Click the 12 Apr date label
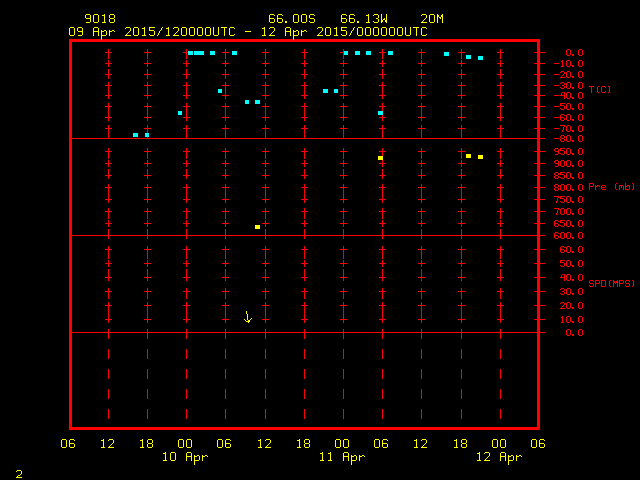The height and width of the screenshot is (480, 640). coord(498,457)
